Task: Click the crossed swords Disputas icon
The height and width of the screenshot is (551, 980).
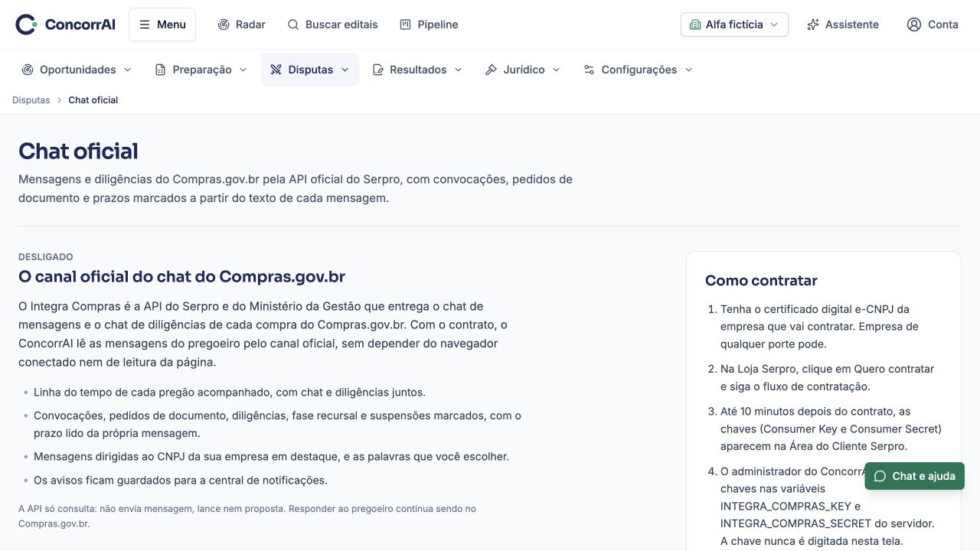Action: (276, 70)
